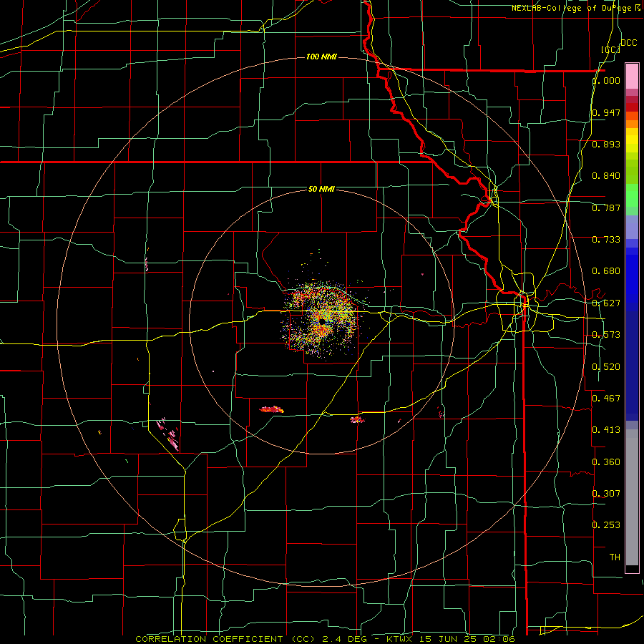644x644 pixels.
Task: Click the DCC product code label
Action: click(628, 42)
